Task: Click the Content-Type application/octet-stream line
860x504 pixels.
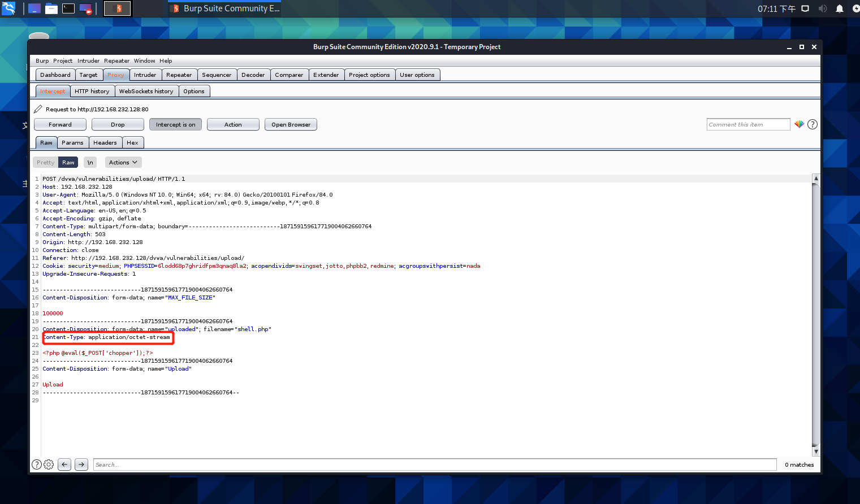Action: tap(106, 337)
